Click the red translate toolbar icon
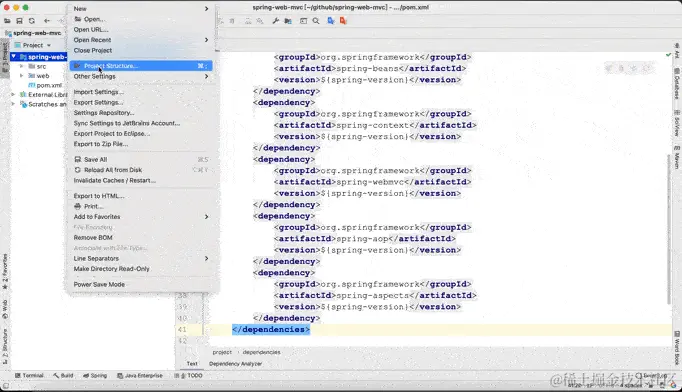Image resolution: width=682 pixels, height=392 pixels. click(344, 21)
